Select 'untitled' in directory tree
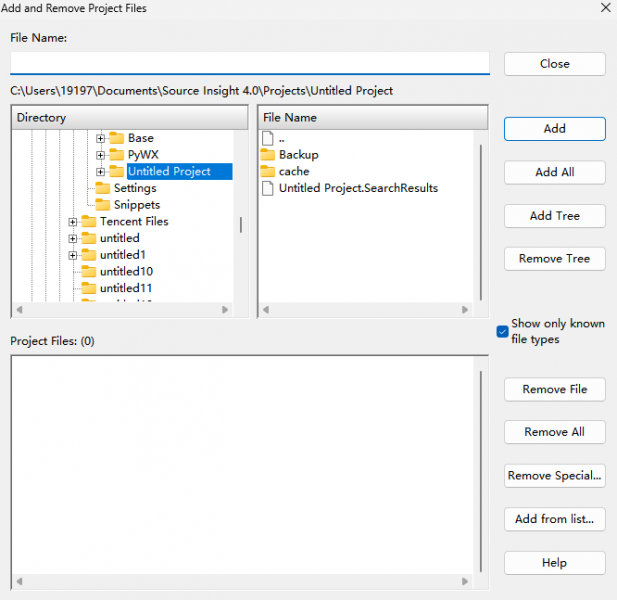 (x=120, y=238)
